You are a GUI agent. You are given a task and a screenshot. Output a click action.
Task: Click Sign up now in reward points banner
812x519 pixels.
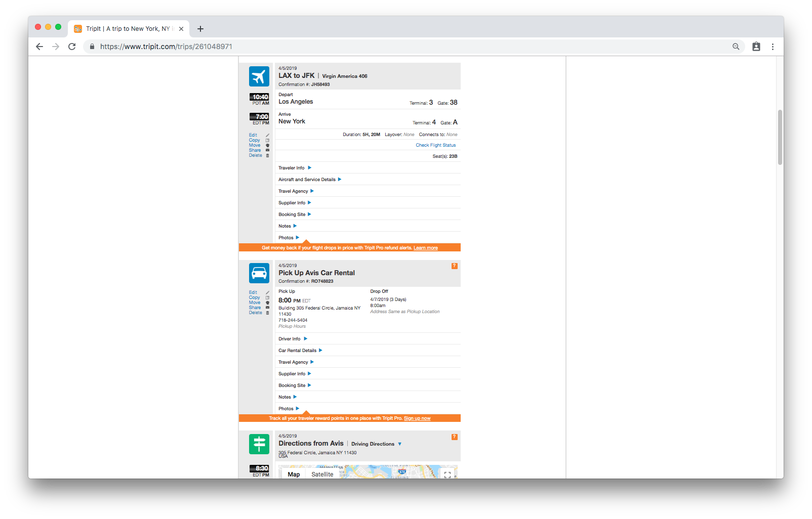click(x=417, y=418)
